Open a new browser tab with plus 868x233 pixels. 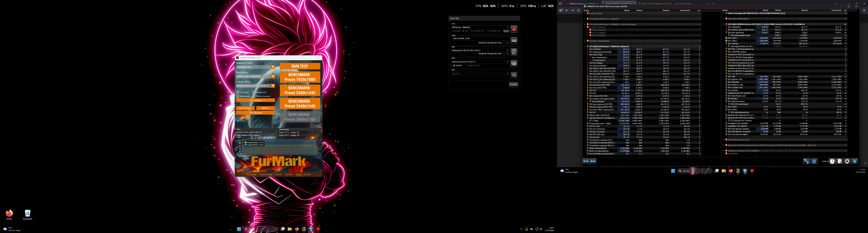pyautogui.click(x=713, y=3)
